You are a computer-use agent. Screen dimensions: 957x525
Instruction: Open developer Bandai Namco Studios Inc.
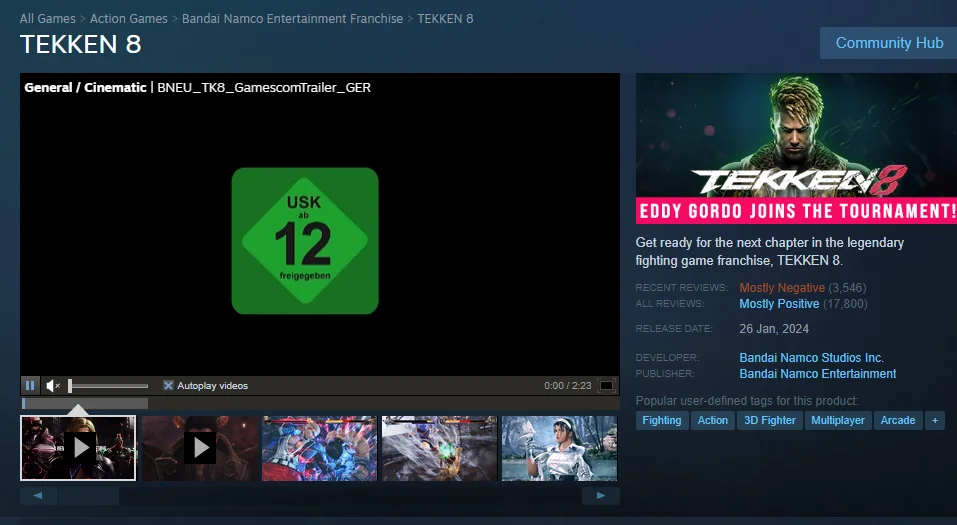[811, 358]
